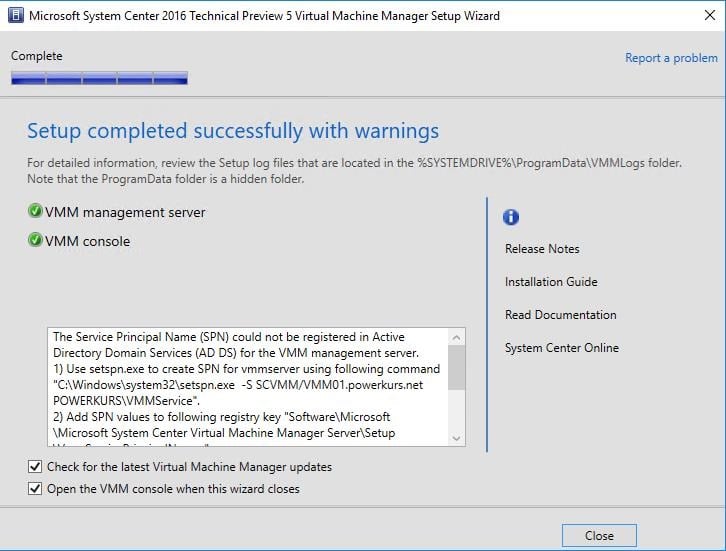Click the 'VMM management server' label

(125, 212)
